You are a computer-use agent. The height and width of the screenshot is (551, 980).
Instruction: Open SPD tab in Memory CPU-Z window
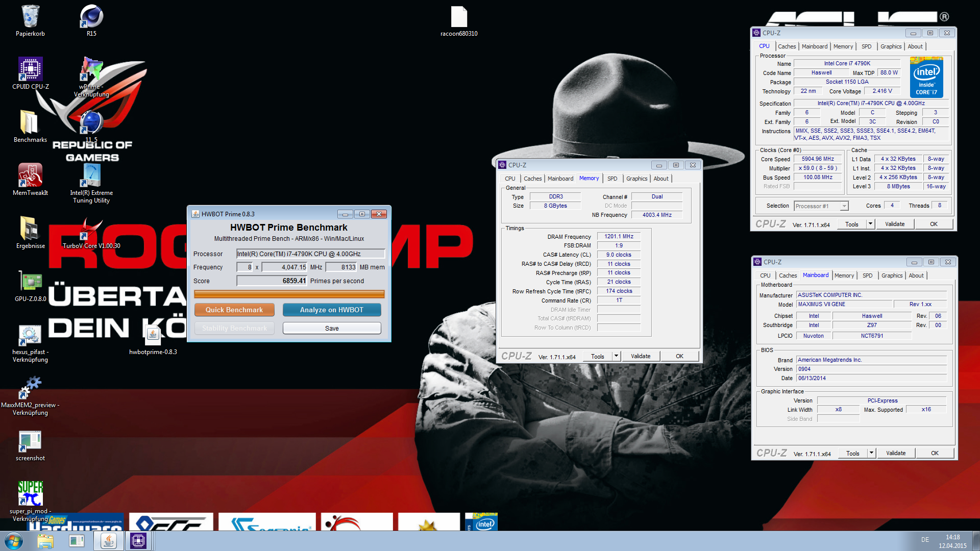612,179
